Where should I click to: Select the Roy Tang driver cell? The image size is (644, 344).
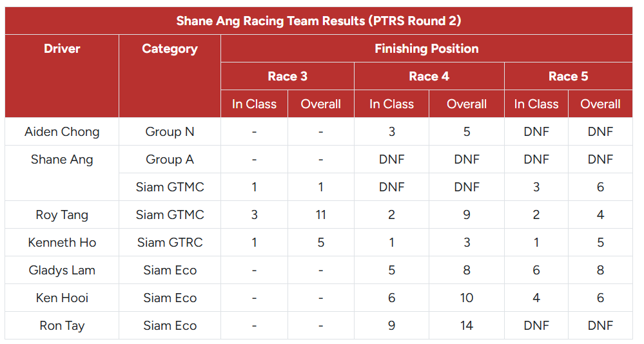(x=62, y=215)
